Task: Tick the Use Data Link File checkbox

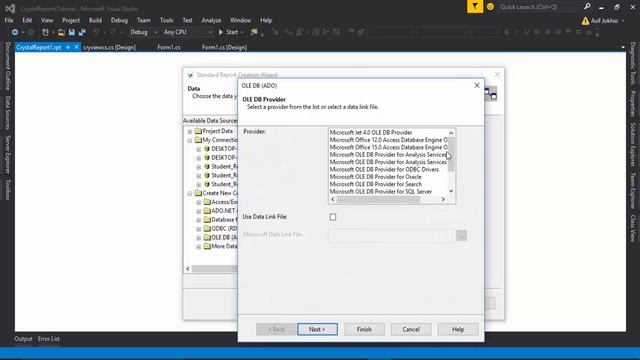Action: 333,217
